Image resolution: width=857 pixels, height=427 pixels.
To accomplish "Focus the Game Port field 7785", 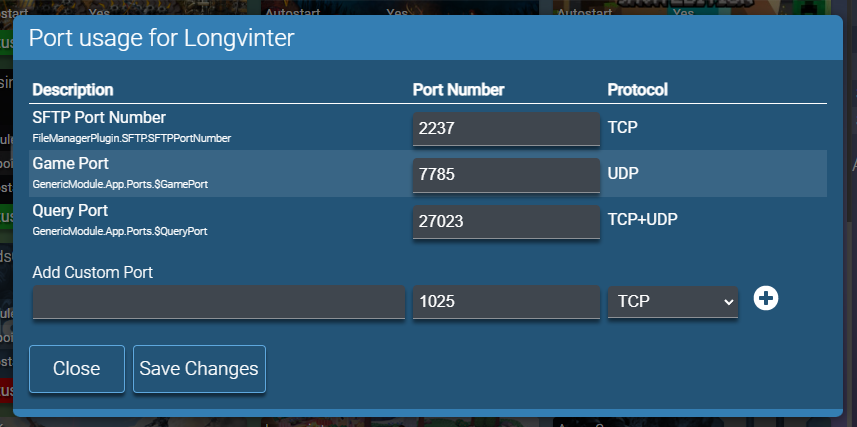I will [506, 175].
